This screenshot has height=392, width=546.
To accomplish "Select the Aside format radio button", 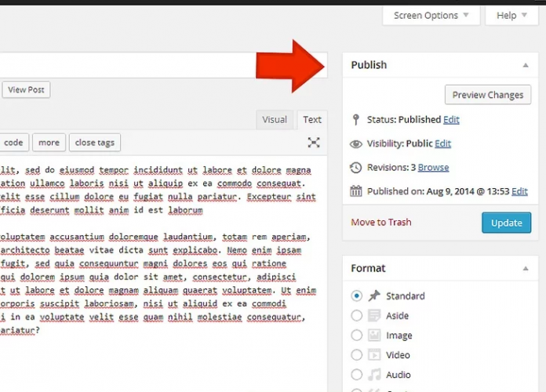I will pyautogui.click(x=357, y=316).
